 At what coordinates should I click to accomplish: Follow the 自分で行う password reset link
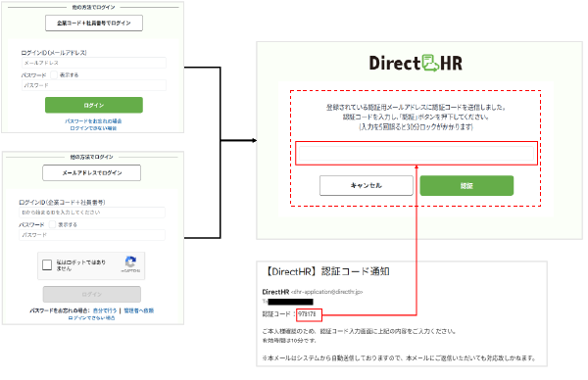click(x=105, y=310)
